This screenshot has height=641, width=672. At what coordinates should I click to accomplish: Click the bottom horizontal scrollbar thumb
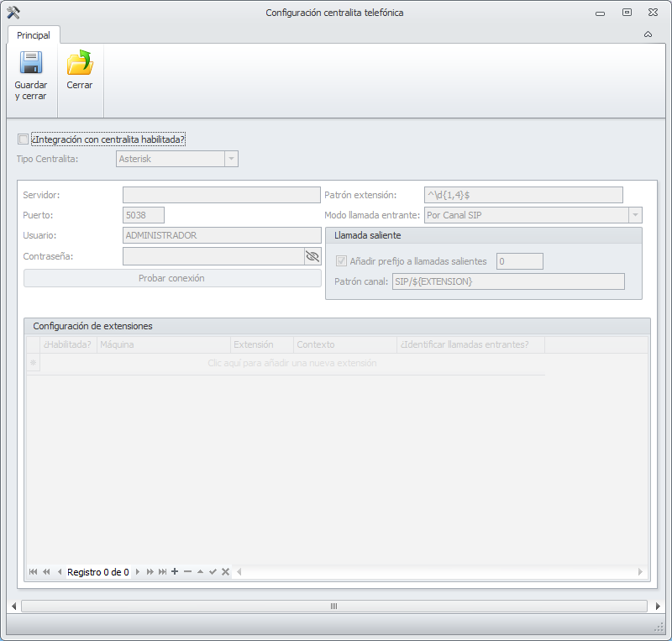click(x=333, y=606)
